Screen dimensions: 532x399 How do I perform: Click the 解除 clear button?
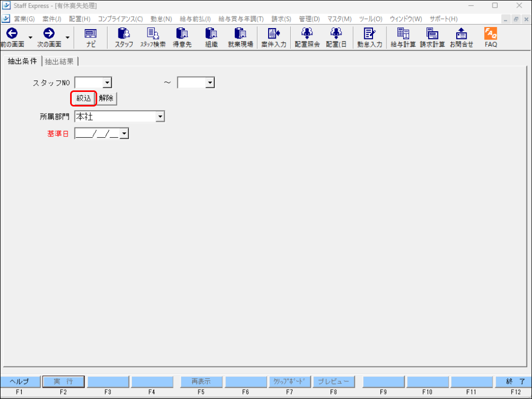106,98
